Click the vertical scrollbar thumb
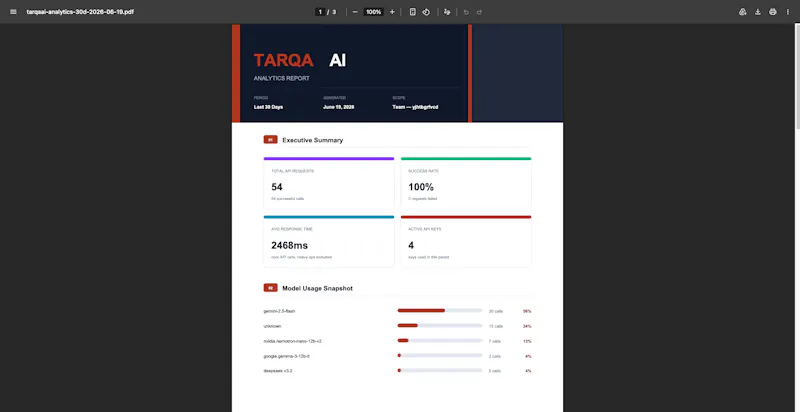Image resolution: width=800 pixels, height=412 pixels. [797, 75]
